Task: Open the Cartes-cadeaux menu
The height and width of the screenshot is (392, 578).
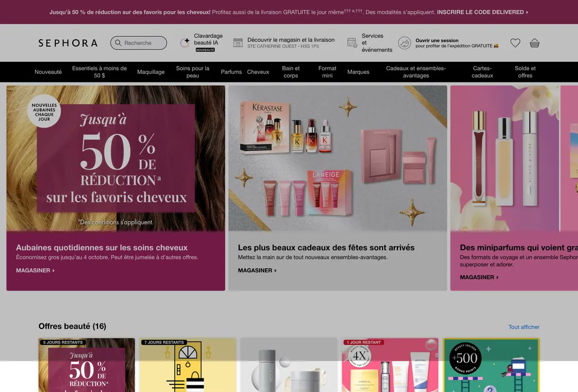Action: [482, 72]
